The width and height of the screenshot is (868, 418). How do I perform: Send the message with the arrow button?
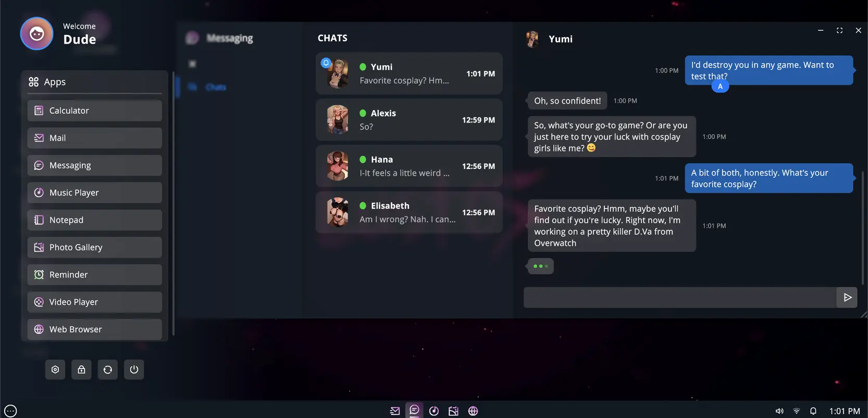pyautogui.click(x=847, y=297)
